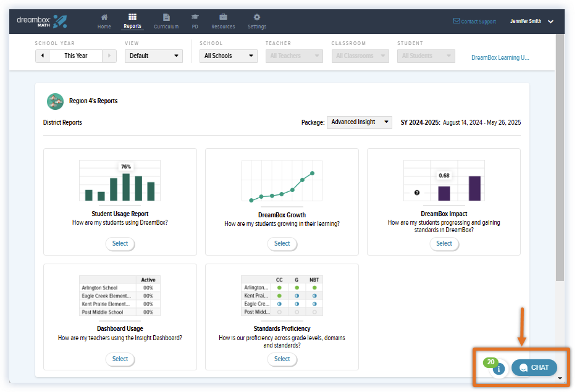Click the Reports menu label
Screen dimensions: 577x392
click(x=132, y=26)
